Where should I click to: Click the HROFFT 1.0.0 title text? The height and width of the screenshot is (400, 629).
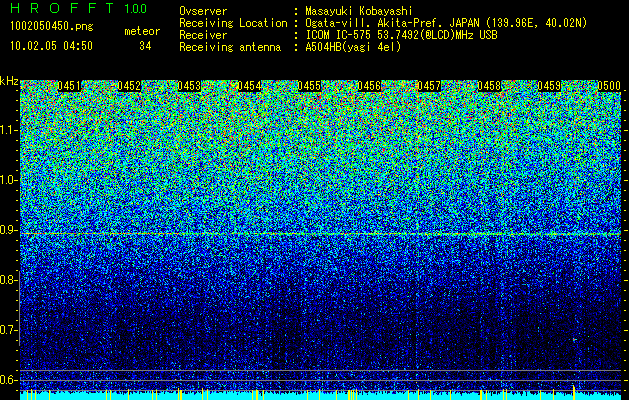pyautogui.click(x=79, y=8)
